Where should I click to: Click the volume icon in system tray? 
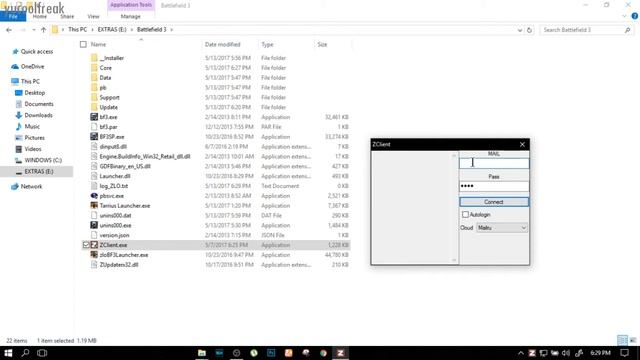[566, 353]
